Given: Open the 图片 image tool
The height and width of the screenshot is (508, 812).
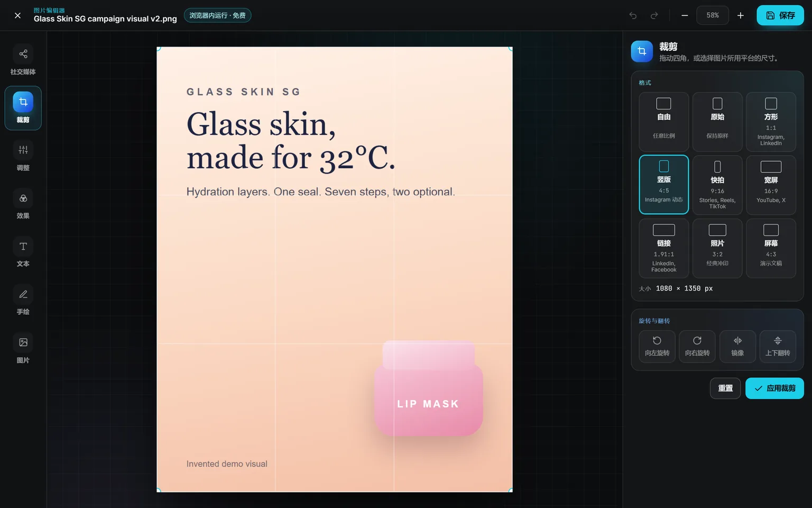Looking at the screenshot, I should point(23,349).
